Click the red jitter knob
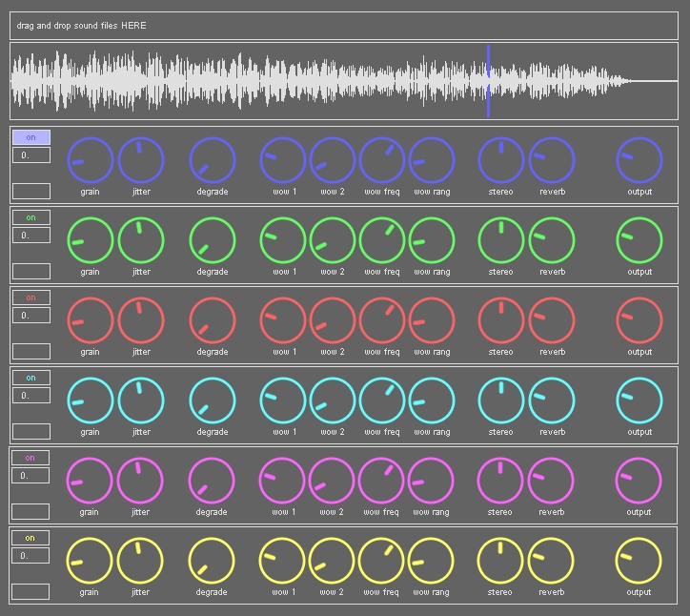This screenshot has width=690, height=616. pos(141,320)
